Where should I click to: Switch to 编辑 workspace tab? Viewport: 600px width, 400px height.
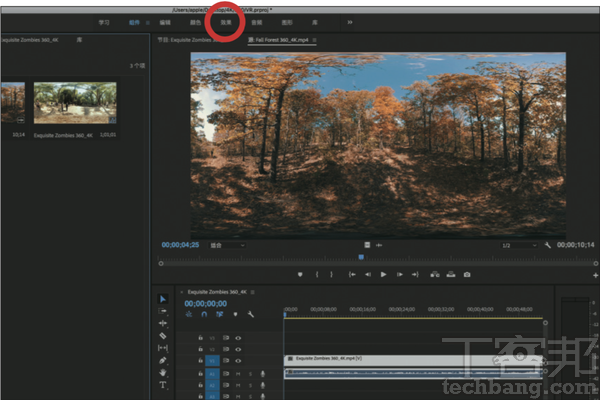165,23
